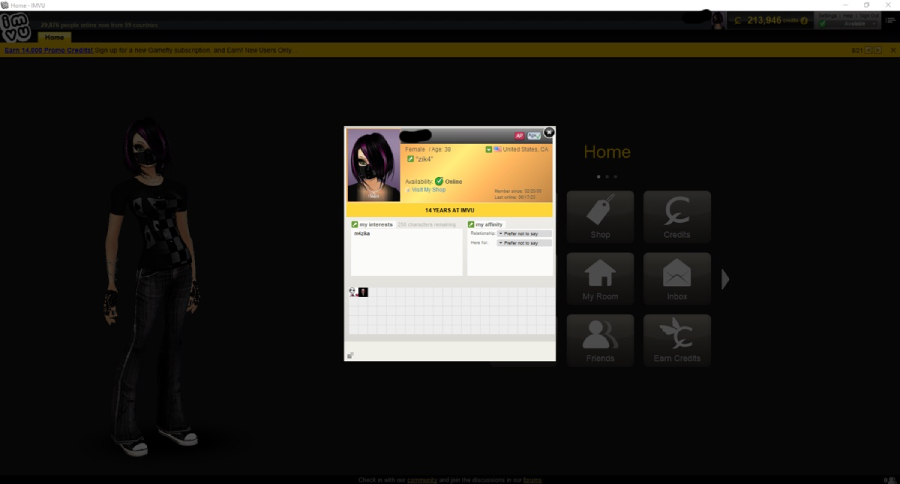Dismiss the yellow promo banner

(x=893, y=51)
